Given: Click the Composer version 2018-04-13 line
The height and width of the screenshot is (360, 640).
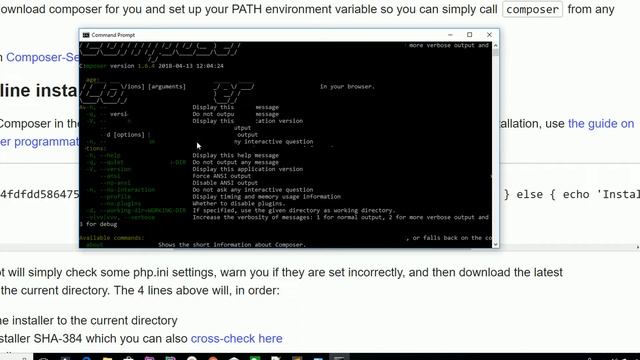Looking at the screenshot, I should pyautogui.click(x=151, y=66).
